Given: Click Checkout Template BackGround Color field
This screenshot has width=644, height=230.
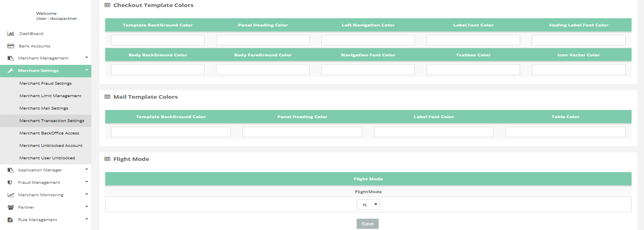Looking at the screenshot, I should pyautogui.click(x=158, y=40).
